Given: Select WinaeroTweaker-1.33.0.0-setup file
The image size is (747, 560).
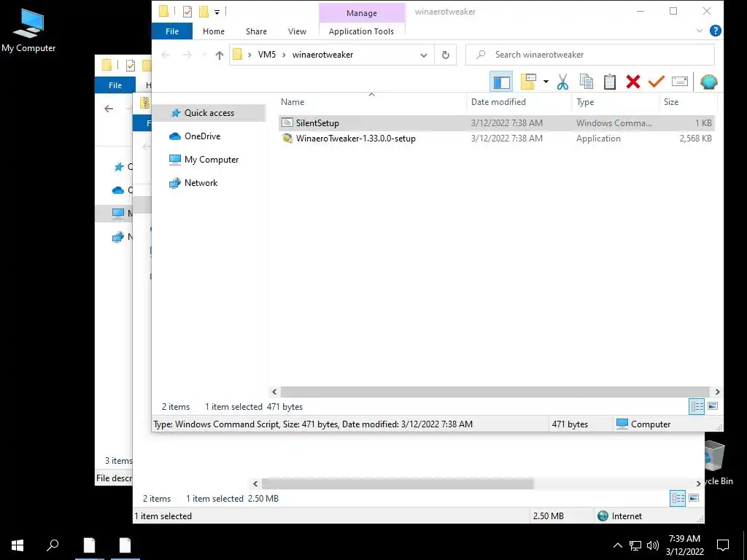Looking at the screenshot, I should [496, 139].
